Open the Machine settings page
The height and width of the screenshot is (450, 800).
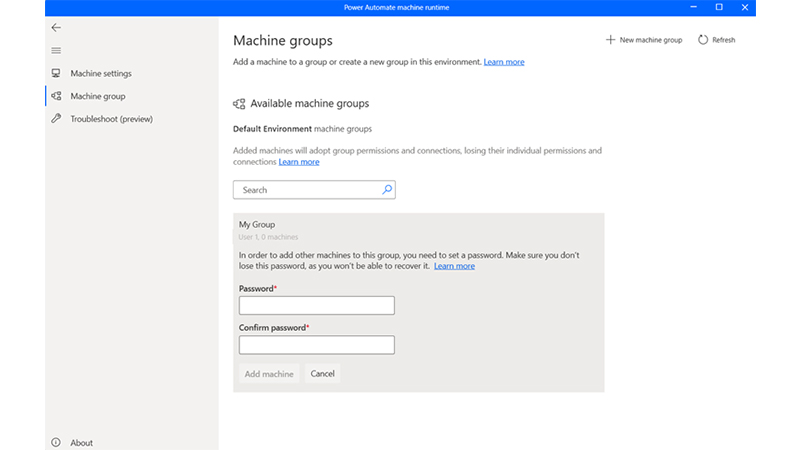100,74
